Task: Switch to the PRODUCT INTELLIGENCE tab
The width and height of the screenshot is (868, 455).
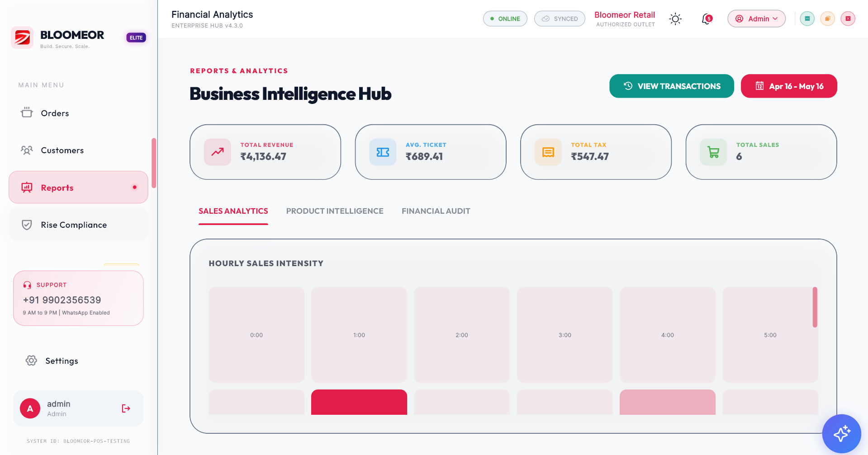Action: pos(335,211)
